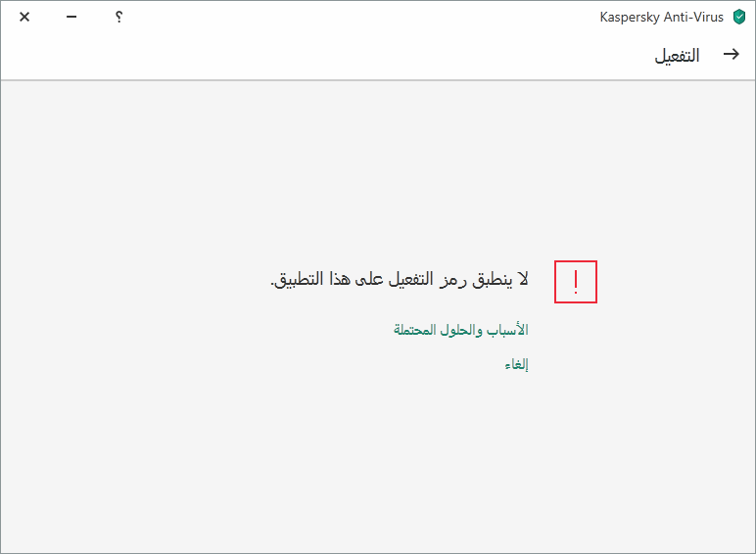Open the الأسباب والحلول المحتملة link
This screenshot has height=554, width=756.
[461, 330]
